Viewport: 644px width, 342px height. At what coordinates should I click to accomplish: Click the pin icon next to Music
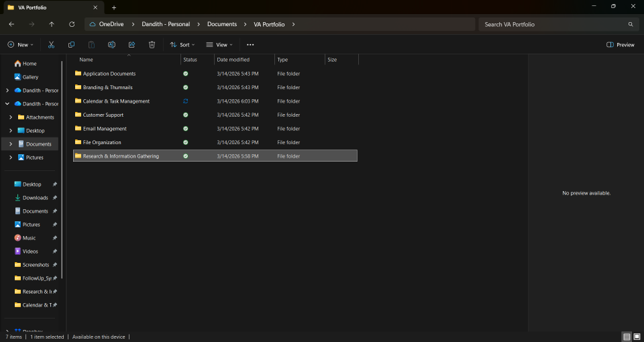54,238
